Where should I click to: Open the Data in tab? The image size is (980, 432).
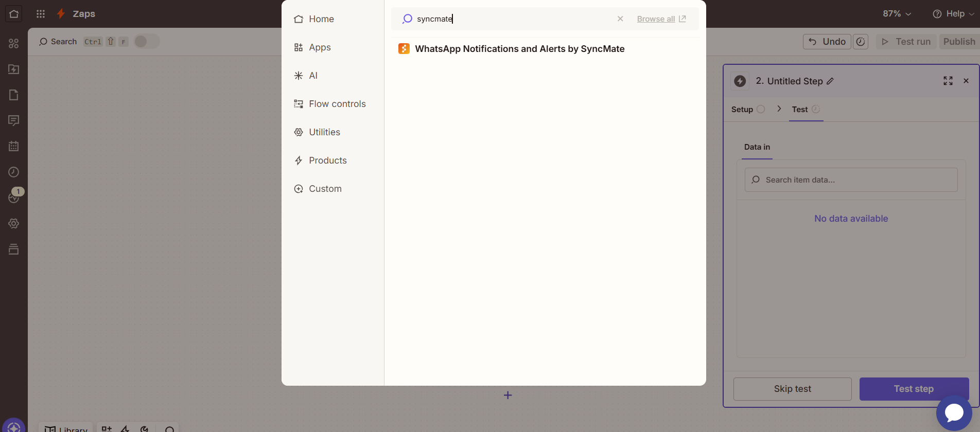[757, 147]
